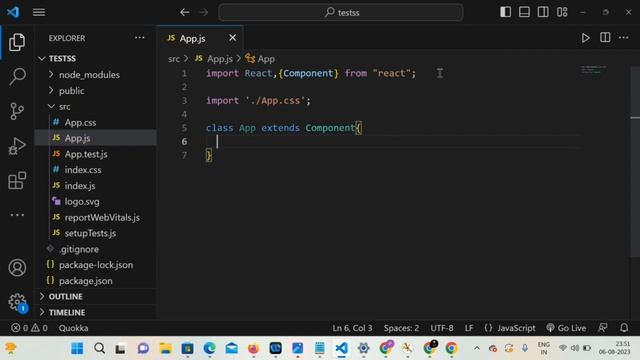Open the Extensions view

tap(17, 180)
